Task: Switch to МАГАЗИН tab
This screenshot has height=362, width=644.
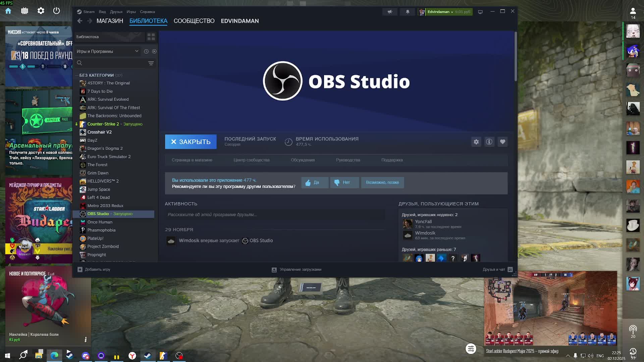Action: [110, 21]
